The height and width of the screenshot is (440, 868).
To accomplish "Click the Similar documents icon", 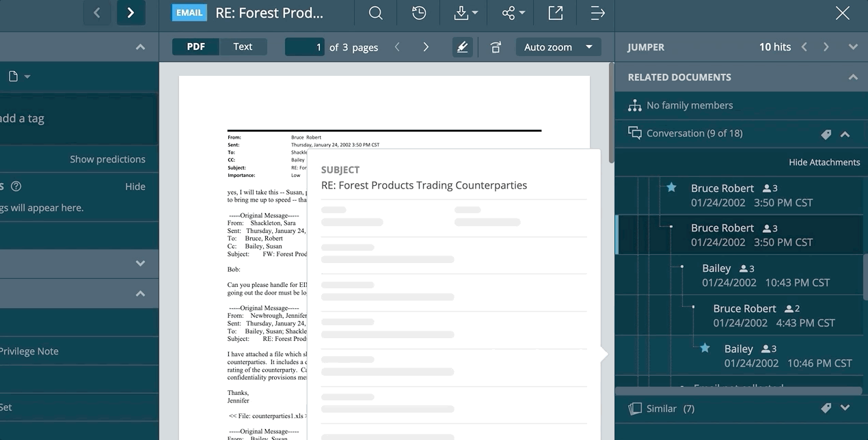I will (635, 409).
